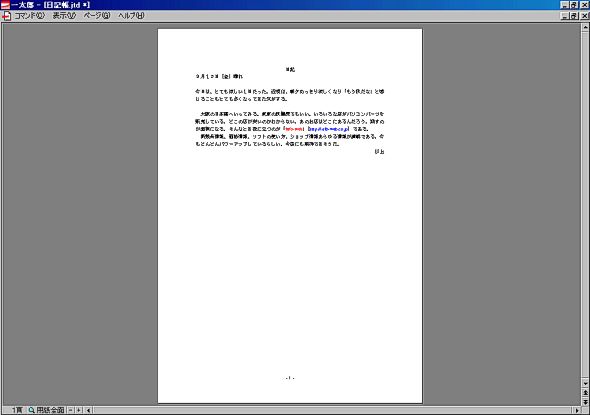Open the ページ menu
The height and width of the screenshot is (415, 590).
tap(97, 16)
